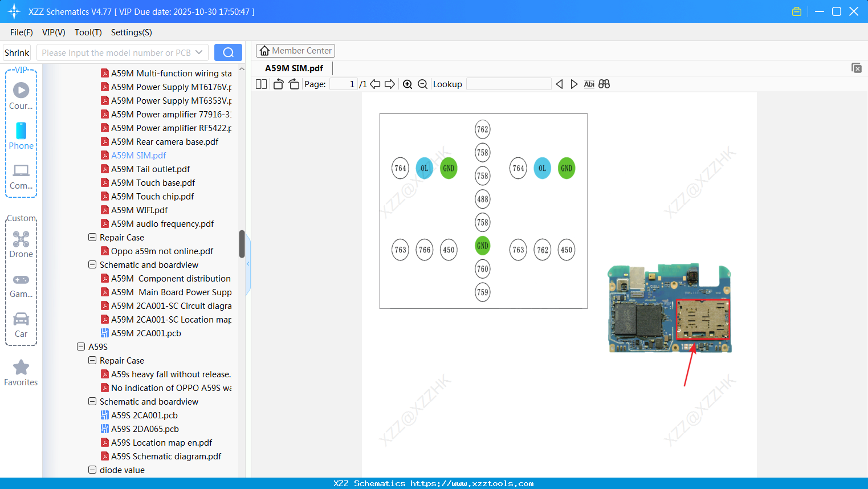Click the tree panel scrollbar thumb
The image size is (868, 489).
pyautogui.click(x=242, y=244)
